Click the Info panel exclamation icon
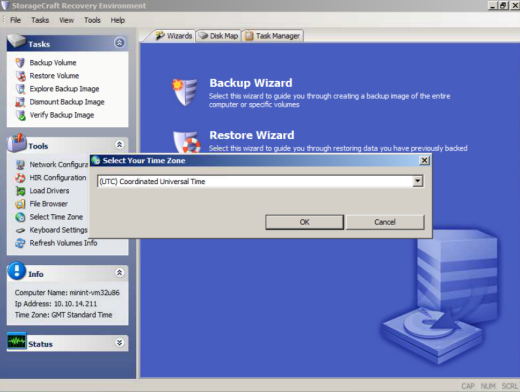Viewport: 520px width, 392px height. pyautogui.click(x=17, y=271)
